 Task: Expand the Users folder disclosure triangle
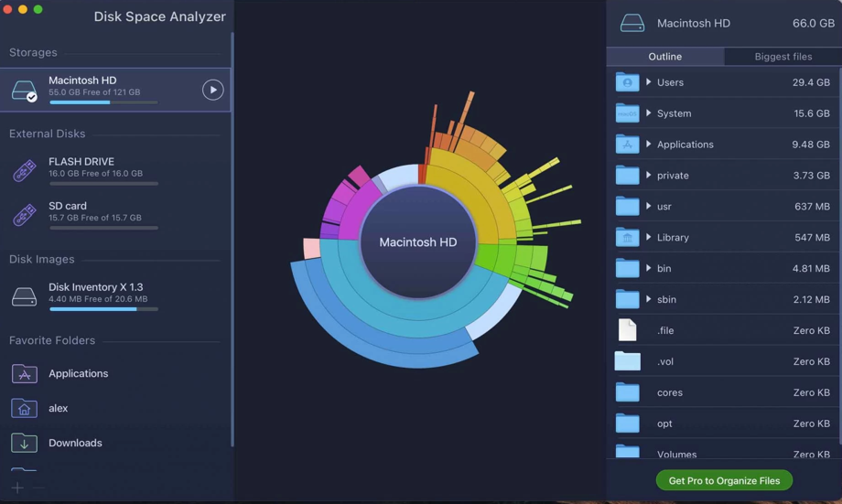(x=649, y=82)
